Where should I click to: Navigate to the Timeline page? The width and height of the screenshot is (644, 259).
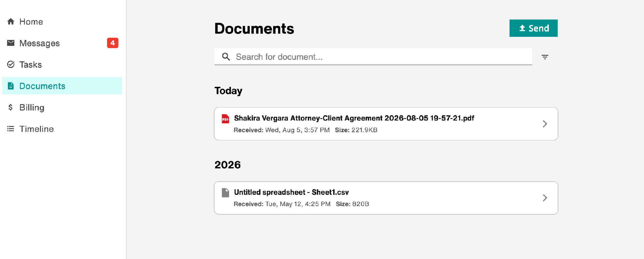point(62,129)
